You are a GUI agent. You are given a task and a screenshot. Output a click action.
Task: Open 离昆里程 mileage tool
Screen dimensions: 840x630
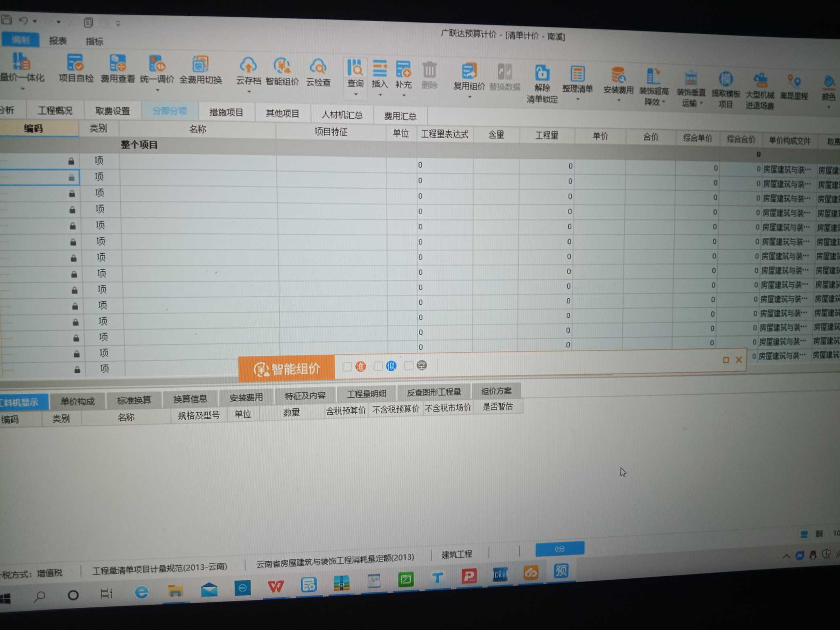coord(794,87)
